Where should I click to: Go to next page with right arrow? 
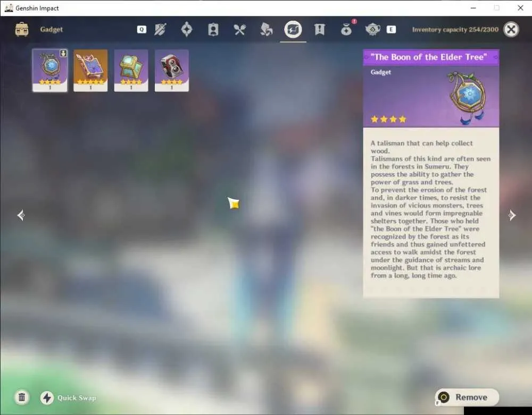(512, 215)
